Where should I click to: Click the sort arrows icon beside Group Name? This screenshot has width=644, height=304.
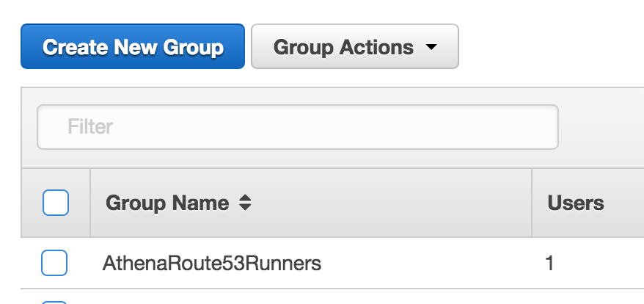(245, 203)
